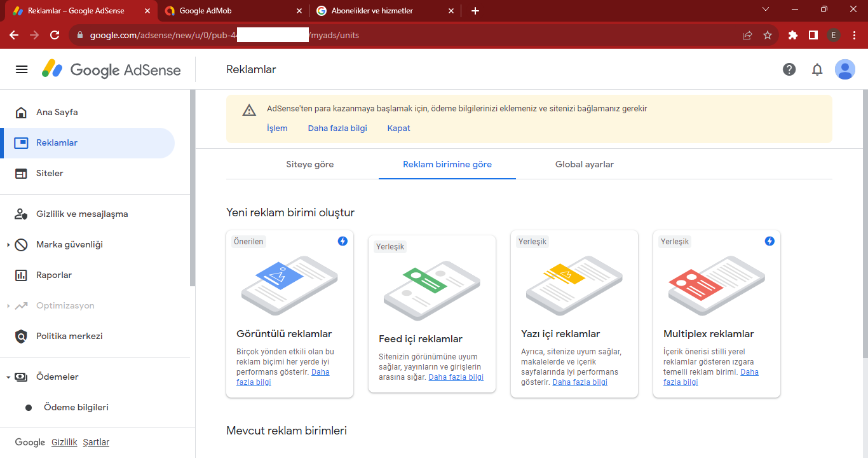
Task: Click Daha fazla bilgi in the alert banner
Action: tap(337, 128)
